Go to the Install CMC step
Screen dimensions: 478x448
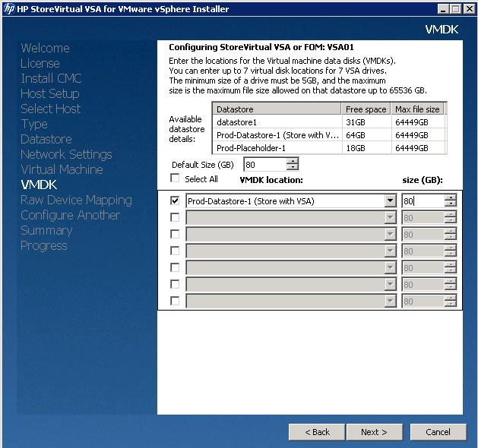(51, 78)
